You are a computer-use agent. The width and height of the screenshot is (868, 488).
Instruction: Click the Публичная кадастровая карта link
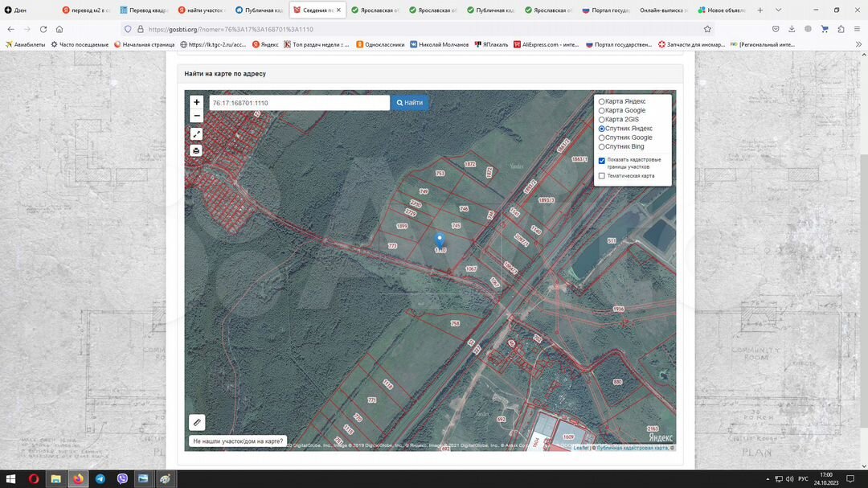[x=633, y=448]
